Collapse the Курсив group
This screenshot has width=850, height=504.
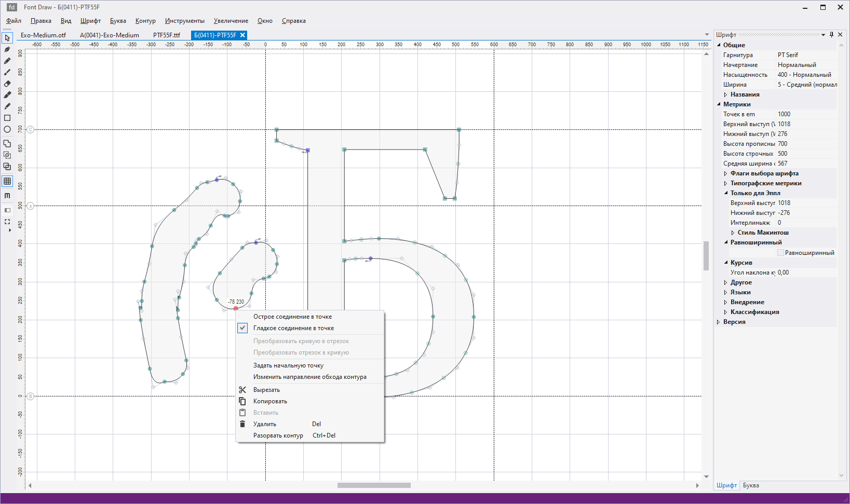[x=726, y=263]
